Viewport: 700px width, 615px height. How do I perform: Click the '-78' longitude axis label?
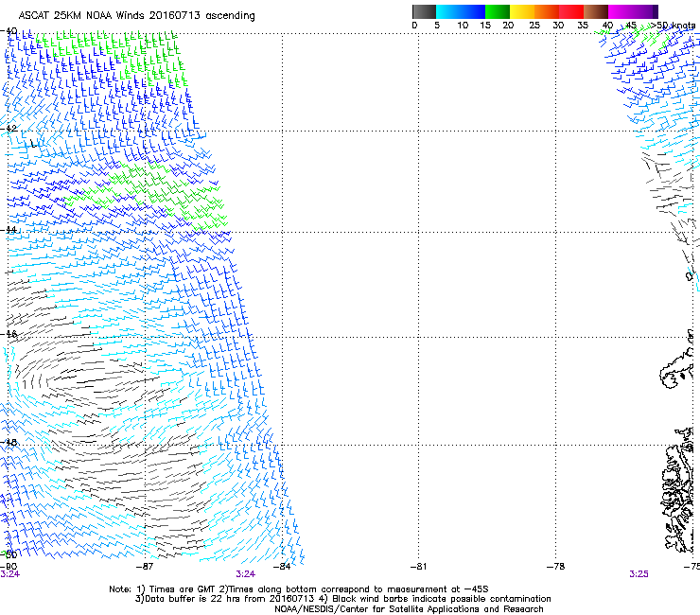555,567
